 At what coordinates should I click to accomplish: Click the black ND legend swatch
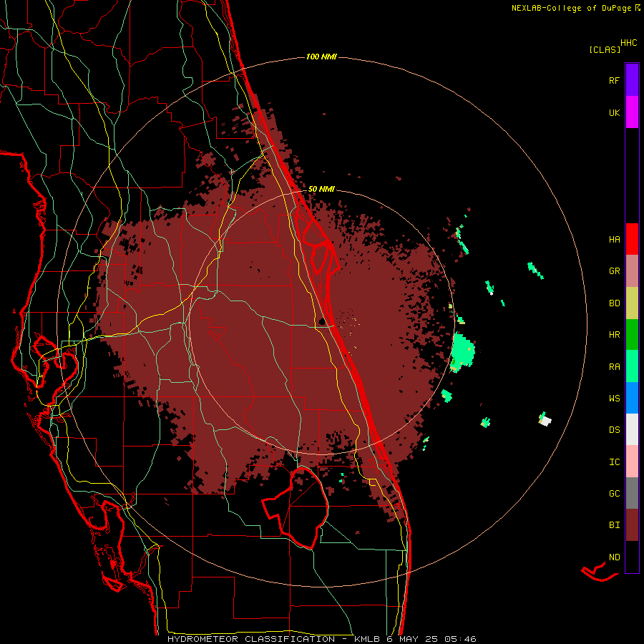click(632, 557)
